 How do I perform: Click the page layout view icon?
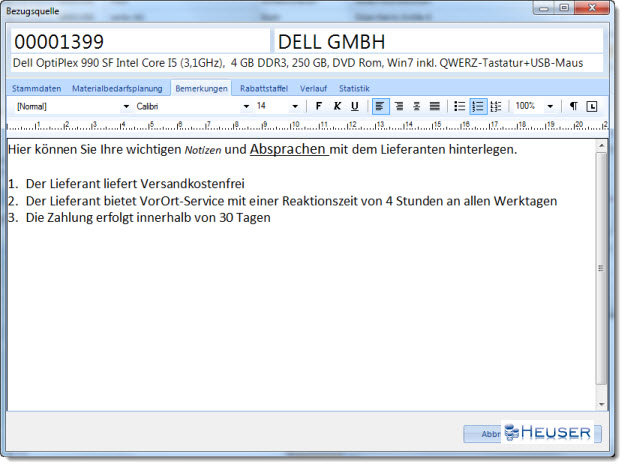(x=592, y=106)
